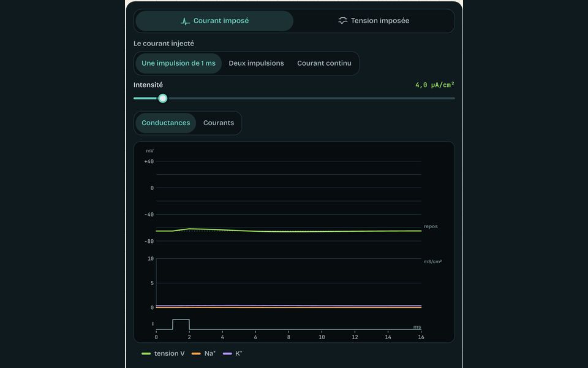Click the step-voltage icon beside Tension imposée

(343, 21)
